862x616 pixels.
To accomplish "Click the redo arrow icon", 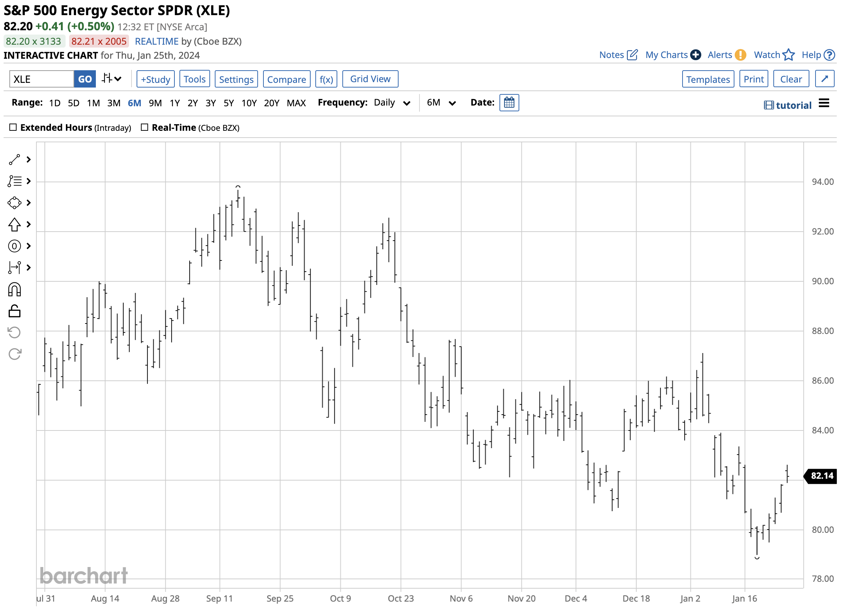I will [14, 354].
